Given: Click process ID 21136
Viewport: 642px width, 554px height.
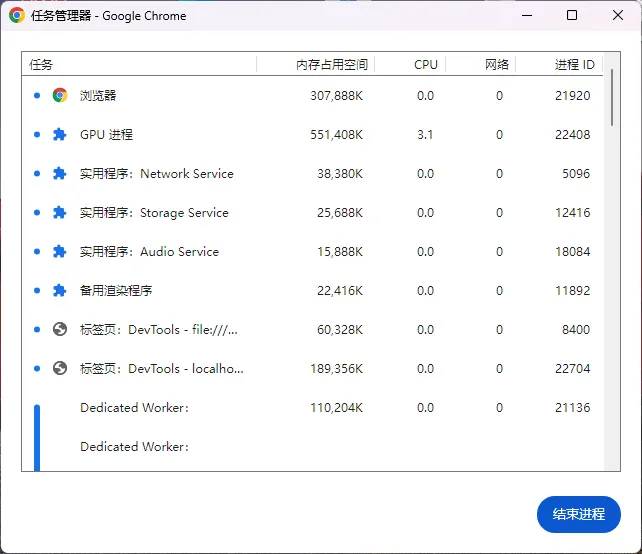Looking at the screenshot, I should [572, 407].
